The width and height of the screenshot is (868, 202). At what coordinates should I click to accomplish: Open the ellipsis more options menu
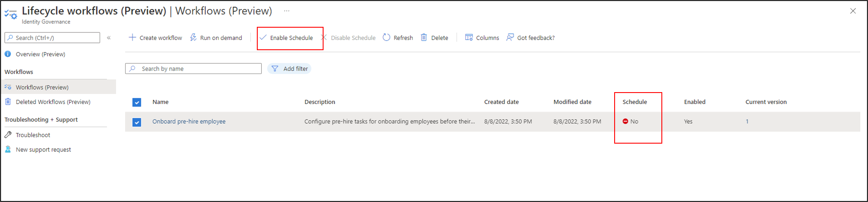pos(287,11)
